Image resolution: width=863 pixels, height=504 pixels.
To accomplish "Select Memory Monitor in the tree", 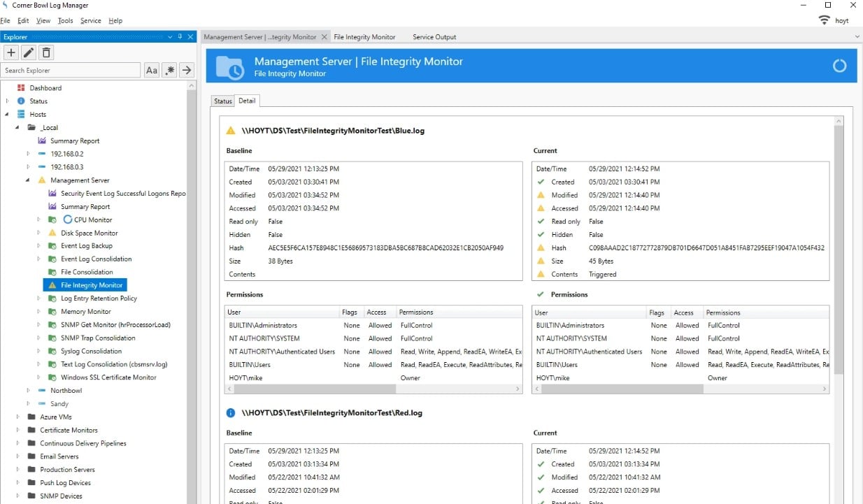I will pos(86,312).
